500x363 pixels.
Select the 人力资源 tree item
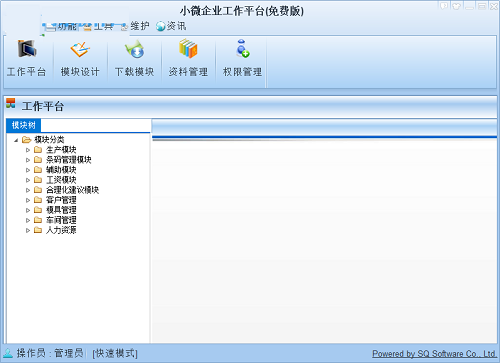pyautogui.click(x=61, y=230)
